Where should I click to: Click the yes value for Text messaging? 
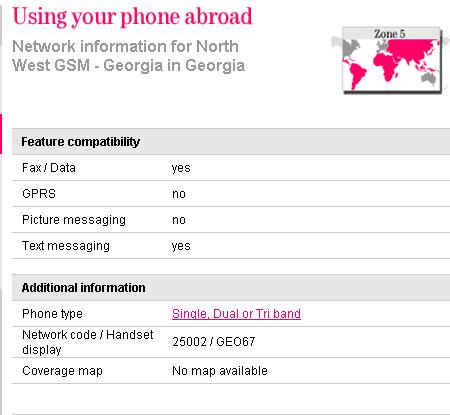click(181, 246)
